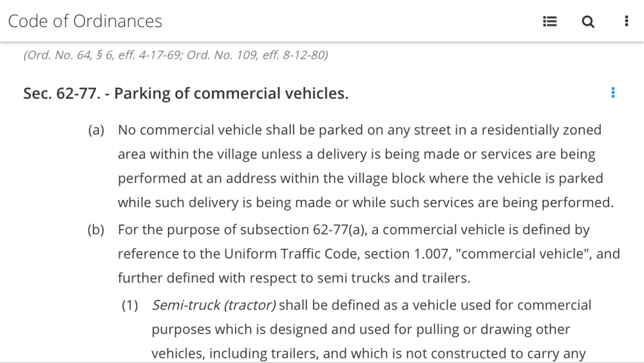Click the (1) item marker
The height and width of the screenshot is (363, 644).
point(130,305)
